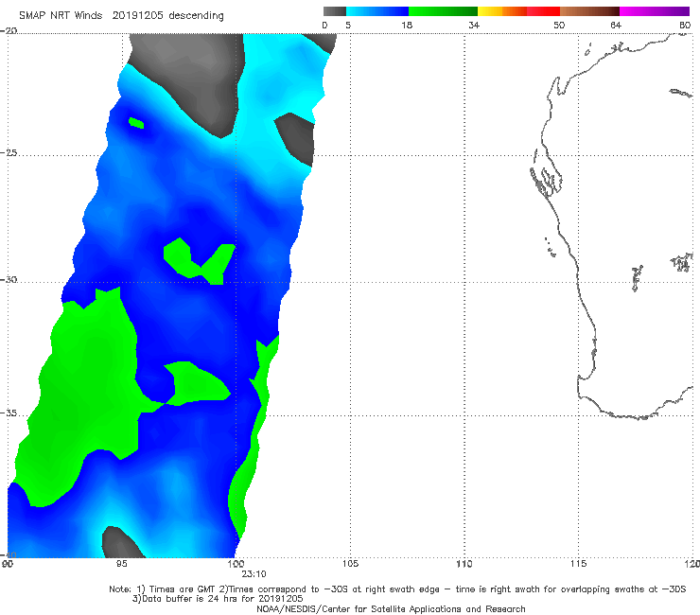Click the red segment of the color bar
This screenshot has width=700, height=615.
pos(543,11)
